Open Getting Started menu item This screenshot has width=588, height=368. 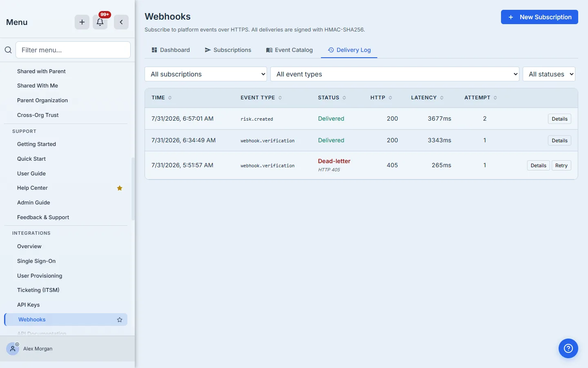66,144
